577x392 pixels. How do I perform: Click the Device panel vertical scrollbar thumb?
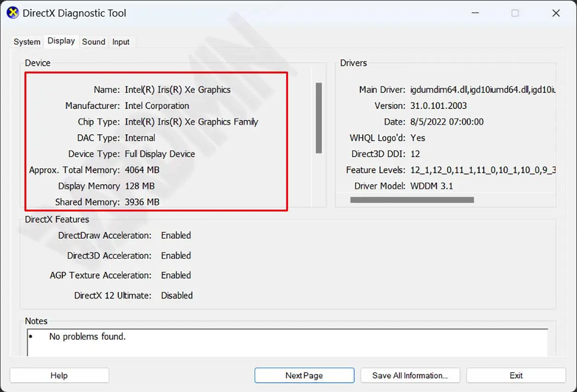click(319, 118)
